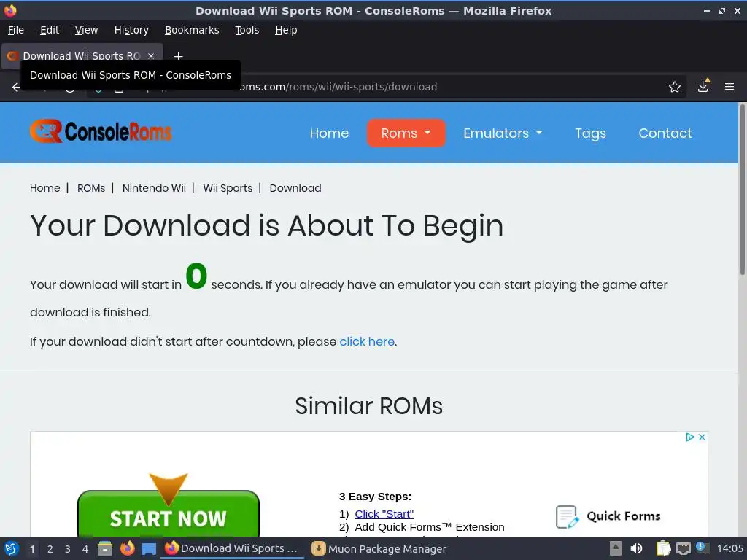Open a new tab with the plus button
This screenshot has height=560, width=747.
[178, 56]
